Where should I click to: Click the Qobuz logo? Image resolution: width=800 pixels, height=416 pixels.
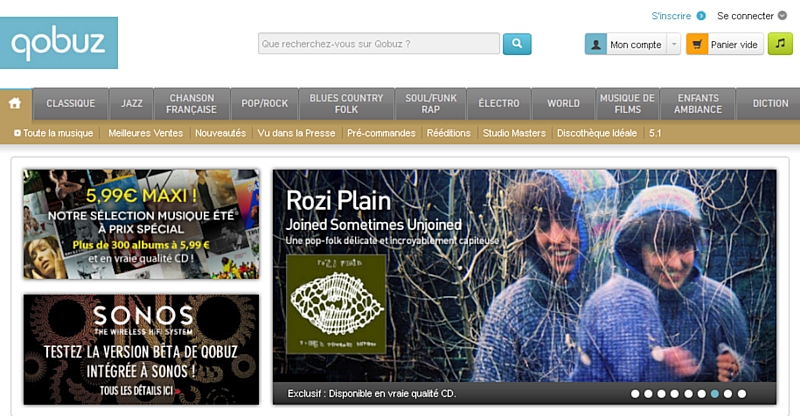pos(59,43)
